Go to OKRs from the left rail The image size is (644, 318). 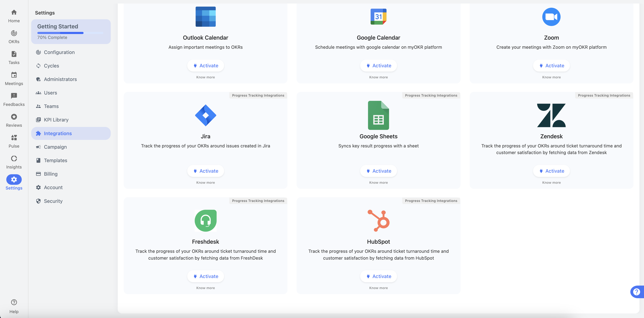pos(14,37)
